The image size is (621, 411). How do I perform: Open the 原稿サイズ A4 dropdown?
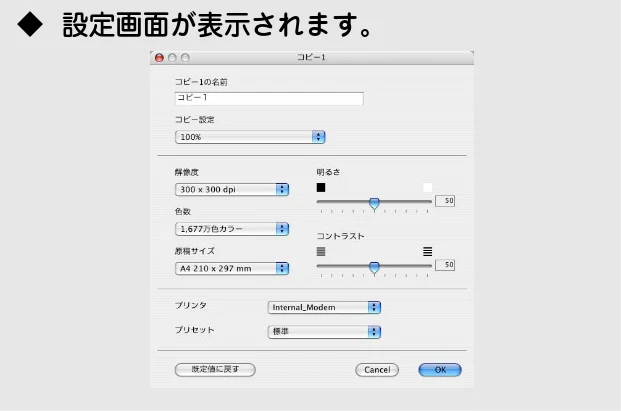coord(232,268)
